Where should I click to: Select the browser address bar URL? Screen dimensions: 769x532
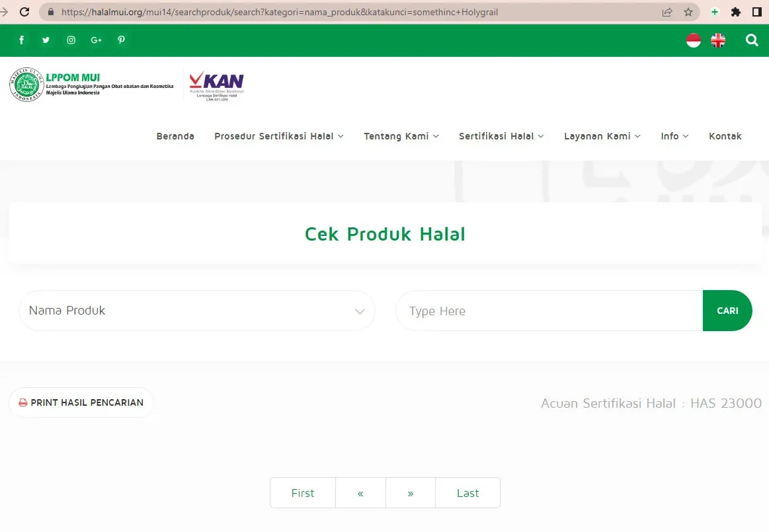(280, 12)
